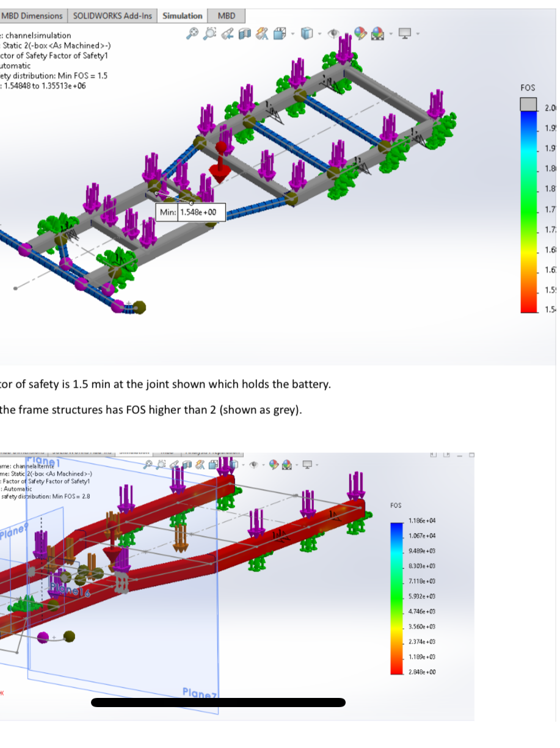560x748 pixels.
Task: Click Previous View icon in upper screenshot toolbar
Action: (x=227, y=33)
